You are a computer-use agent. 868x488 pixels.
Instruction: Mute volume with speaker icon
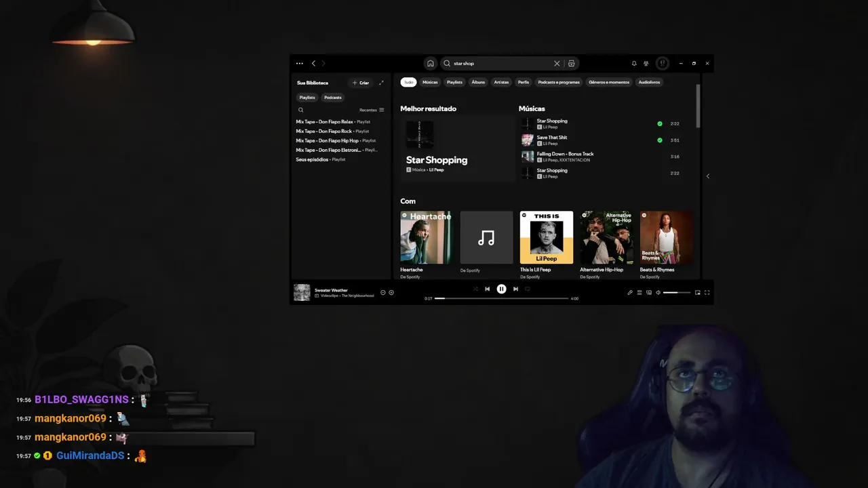click(658, 292)
